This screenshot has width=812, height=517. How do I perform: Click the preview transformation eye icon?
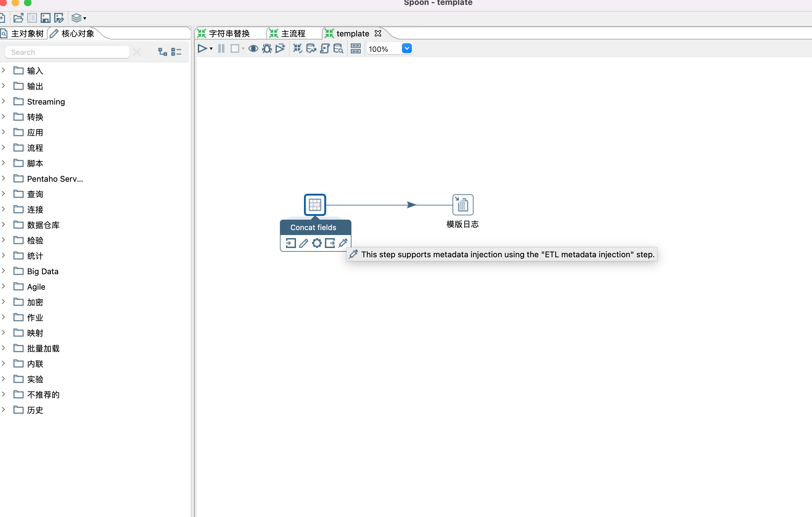[x=253, y=49]
